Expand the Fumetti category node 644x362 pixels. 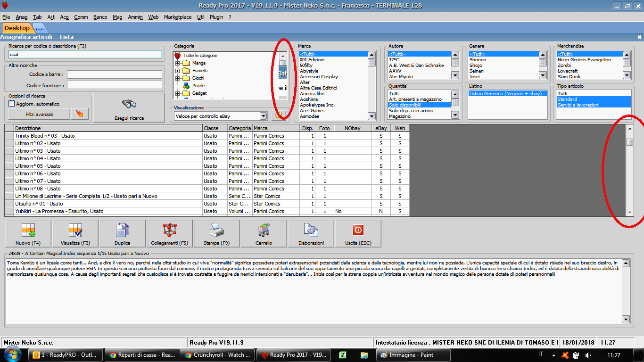pos(178,71)
